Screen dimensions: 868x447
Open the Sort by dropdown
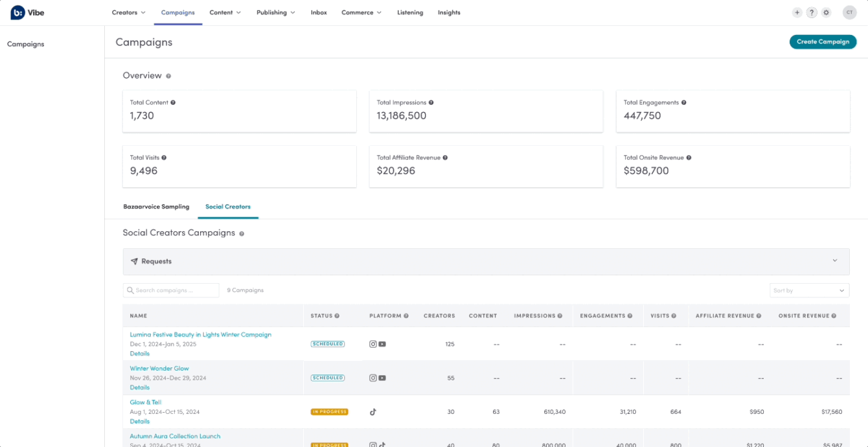pos(809,290)
